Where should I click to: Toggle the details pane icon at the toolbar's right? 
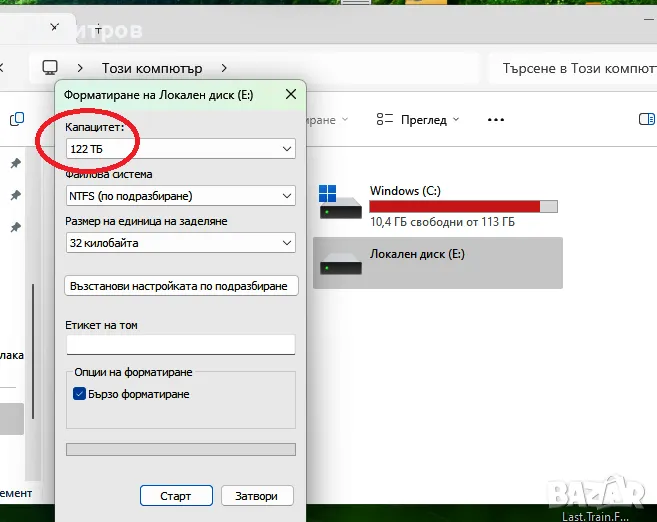pos(646,119)
